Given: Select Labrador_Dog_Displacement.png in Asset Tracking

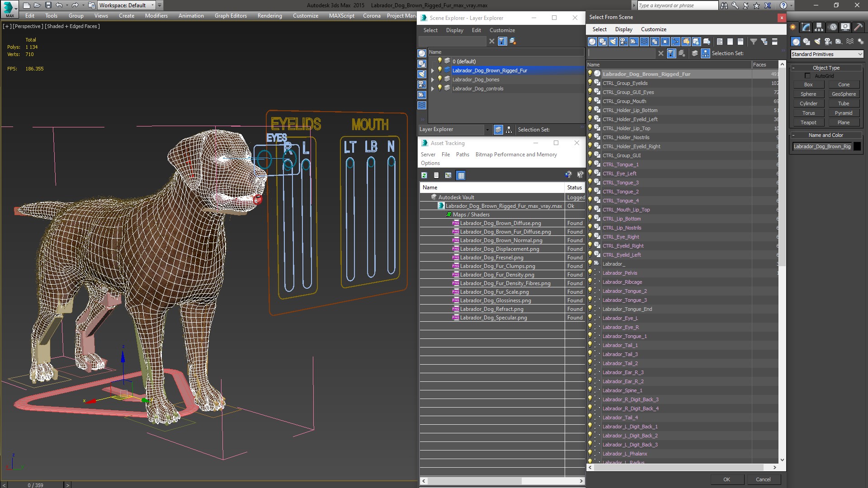Looking at the screenshot, I should (x=500, y=249).
